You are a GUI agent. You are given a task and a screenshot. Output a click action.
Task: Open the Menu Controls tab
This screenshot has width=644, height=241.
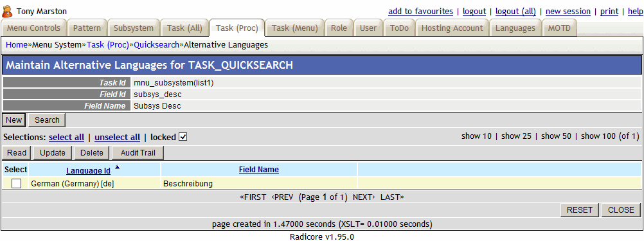tap(33, 28)
